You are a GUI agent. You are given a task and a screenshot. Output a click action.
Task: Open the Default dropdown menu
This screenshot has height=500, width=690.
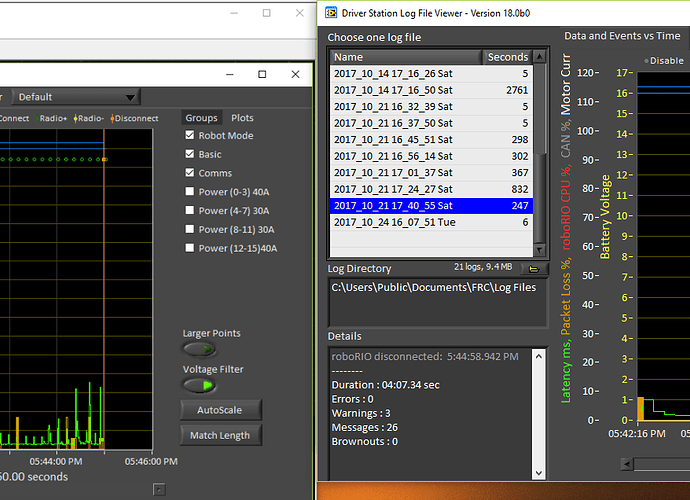[77, 97]
